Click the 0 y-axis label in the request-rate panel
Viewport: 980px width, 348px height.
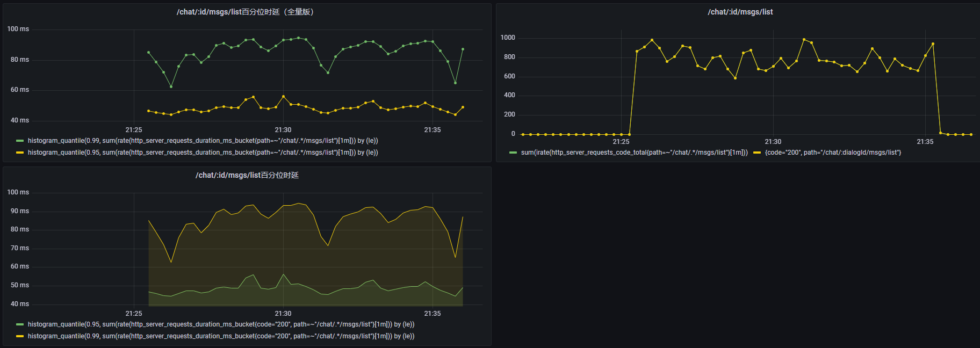(x=513, y=134)
